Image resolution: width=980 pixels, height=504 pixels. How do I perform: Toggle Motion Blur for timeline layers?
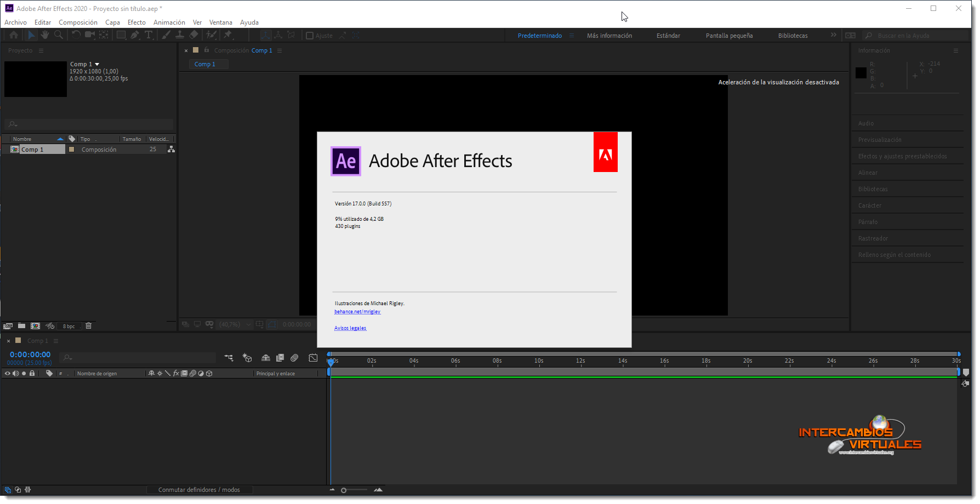(x=294, y=358)
